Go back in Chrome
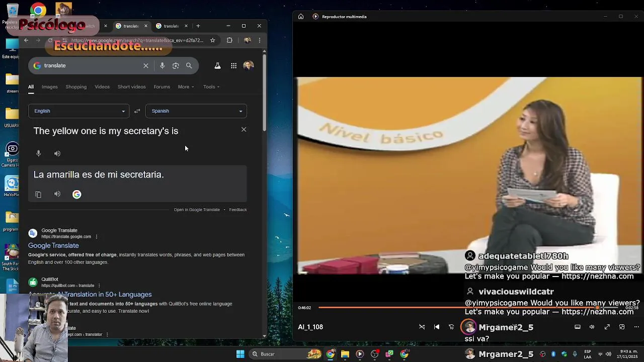The width and height of the screenshot is (644, 362). pos(26,40)
